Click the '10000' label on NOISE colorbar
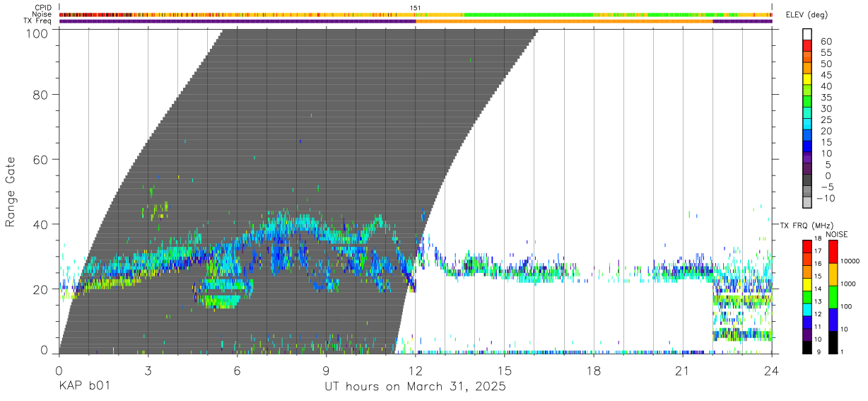The width and height of the screenshot is (868, 401). click(851, 261)
